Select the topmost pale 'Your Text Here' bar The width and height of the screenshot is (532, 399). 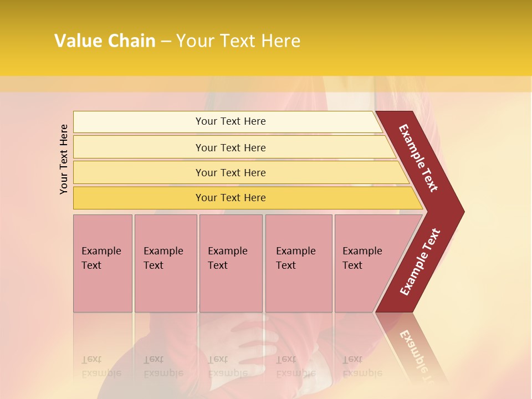point(230,121)
